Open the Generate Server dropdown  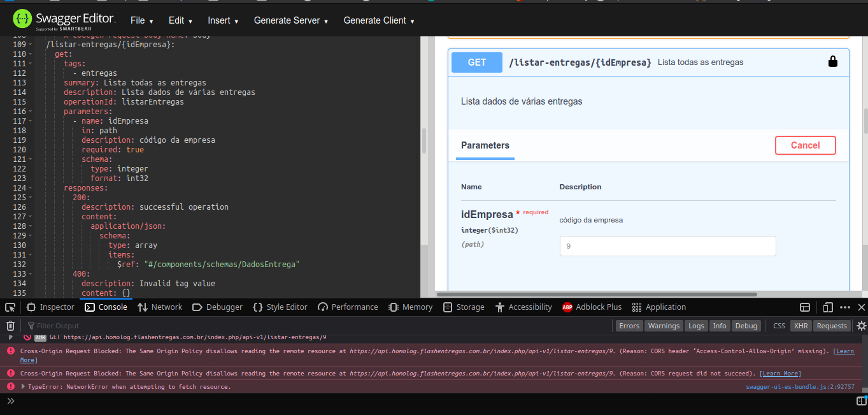[x=290, y=20]
